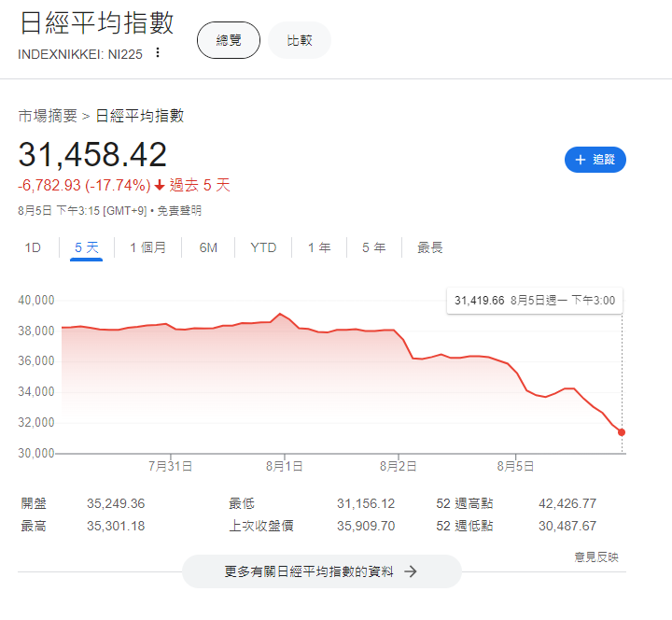This screenshot has width=672, height=620.
Task: Click the chart line at 8月1日 peak
Action: pyautogui.click(x=279, y=314)
